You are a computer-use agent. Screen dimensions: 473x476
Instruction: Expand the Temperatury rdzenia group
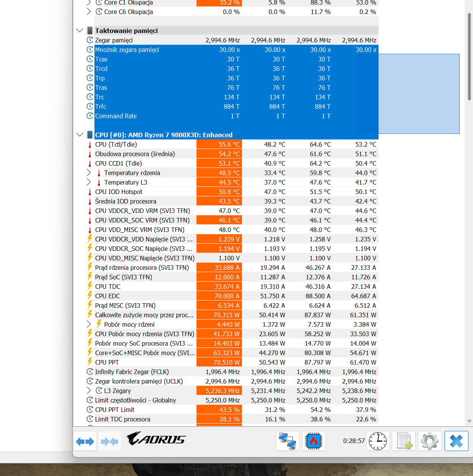(89, 172)
